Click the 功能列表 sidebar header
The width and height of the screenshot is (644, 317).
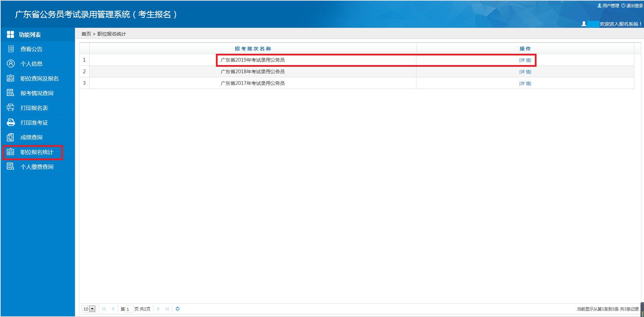pyautogui.click(x=38, y=35)
